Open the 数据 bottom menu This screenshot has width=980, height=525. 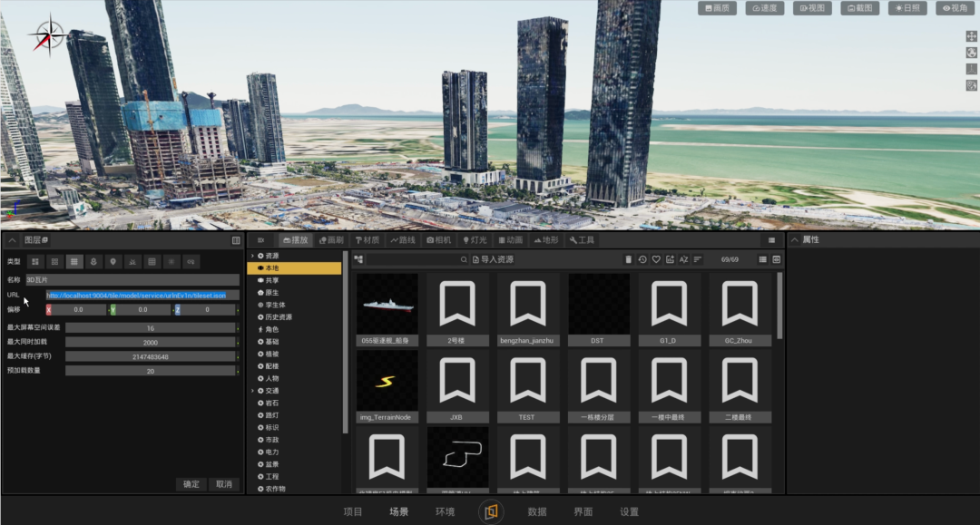537,512
